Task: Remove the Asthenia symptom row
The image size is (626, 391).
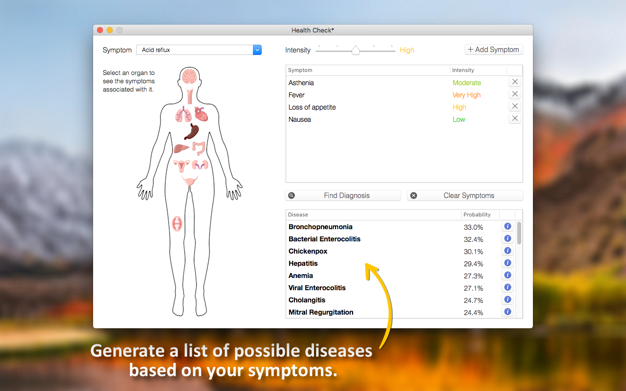Action: (x=515, y=82)
